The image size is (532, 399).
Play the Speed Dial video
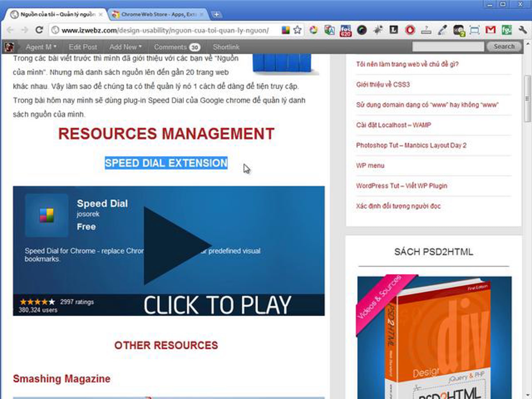tap(178, 246)
